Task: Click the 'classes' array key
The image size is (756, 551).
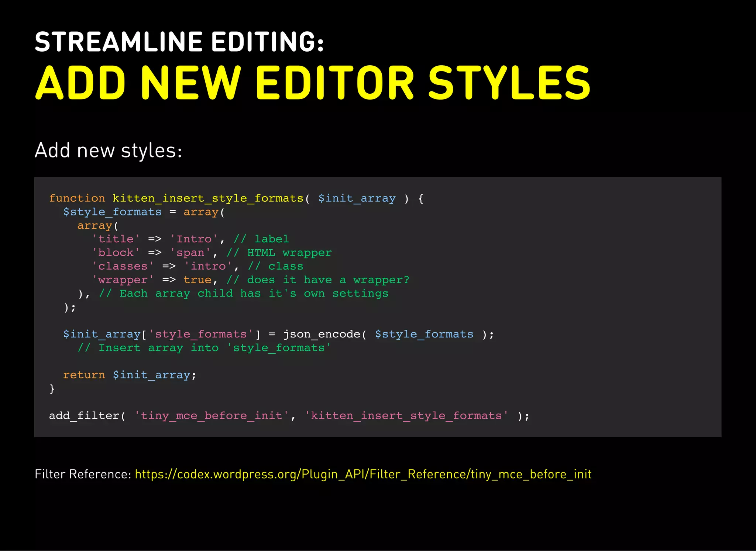Action: (x=123, y=266)
